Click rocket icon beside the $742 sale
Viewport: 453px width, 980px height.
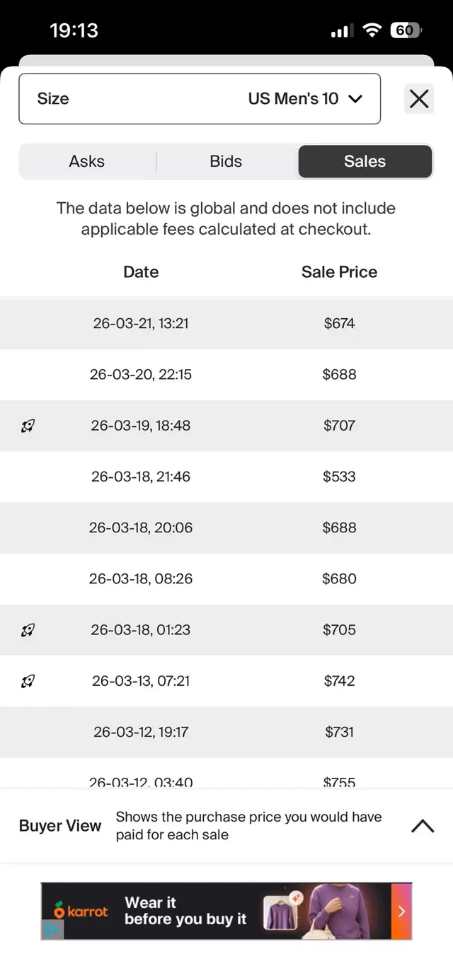28,681
